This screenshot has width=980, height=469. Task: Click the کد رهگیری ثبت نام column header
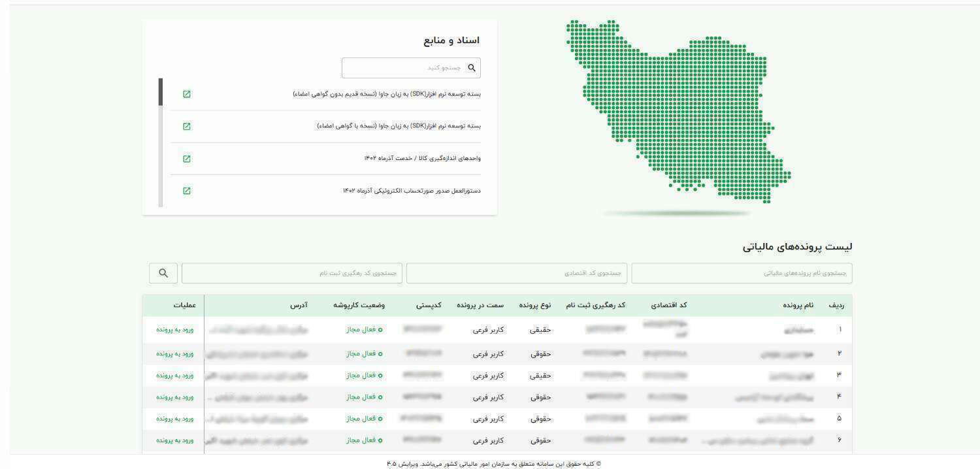[x=595, y=305]
